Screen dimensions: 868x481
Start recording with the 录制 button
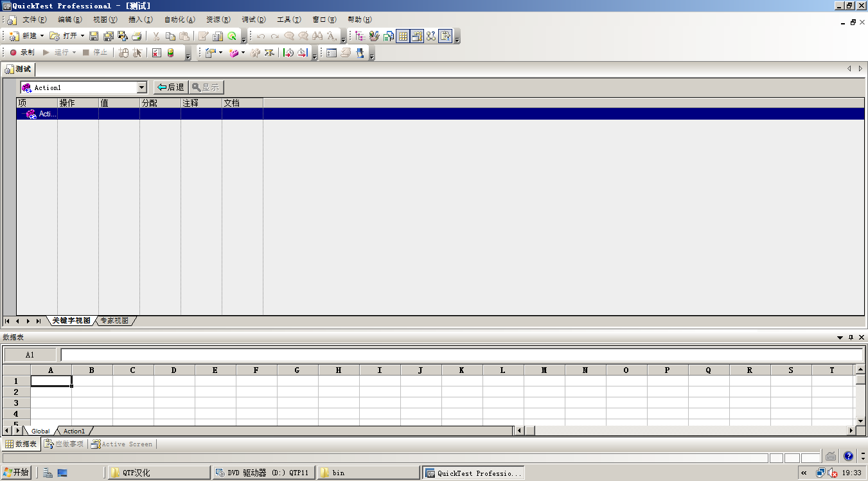22,53
